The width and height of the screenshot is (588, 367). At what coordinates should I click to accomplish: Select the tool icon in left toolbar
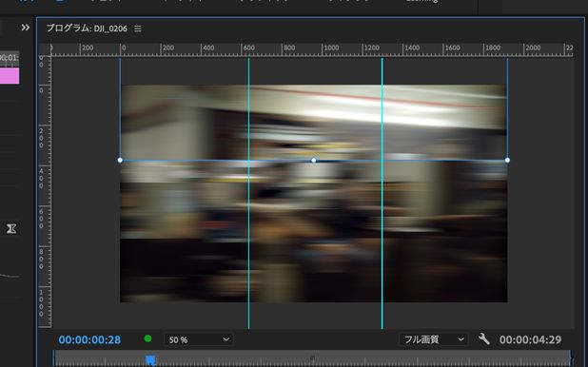point(11,229)
